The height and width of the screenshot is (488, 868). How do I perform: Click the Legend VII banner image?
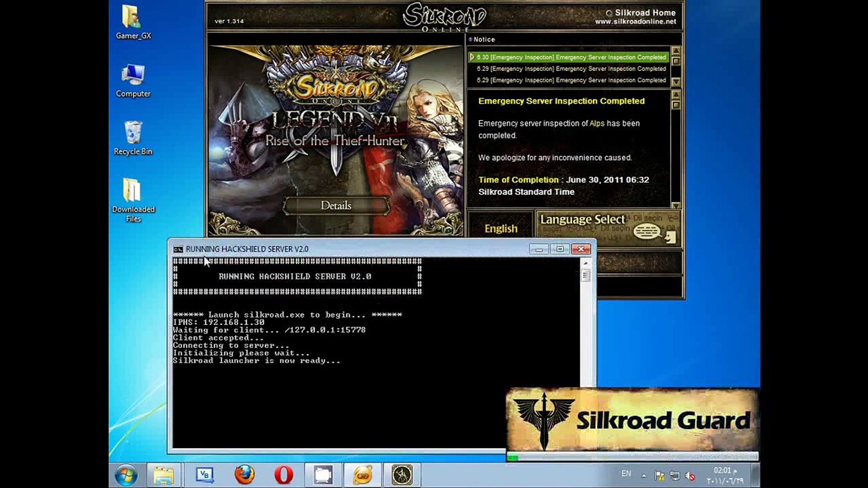pyautogui.click(x=336, y=140)
